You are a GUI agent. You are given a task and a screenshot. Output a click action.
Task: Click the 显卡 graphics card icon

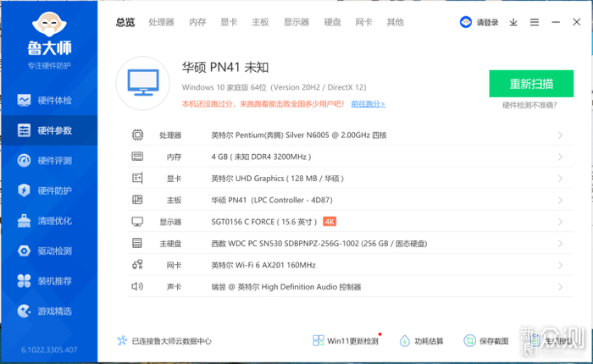pyautogui.click(x=137, y=178)
